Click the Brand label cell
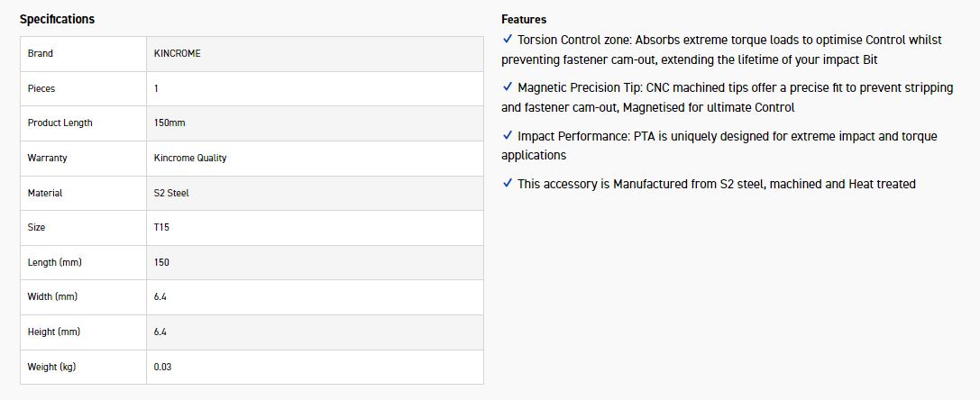This screenshot has height=400, width=980. (x=41, y=54)
